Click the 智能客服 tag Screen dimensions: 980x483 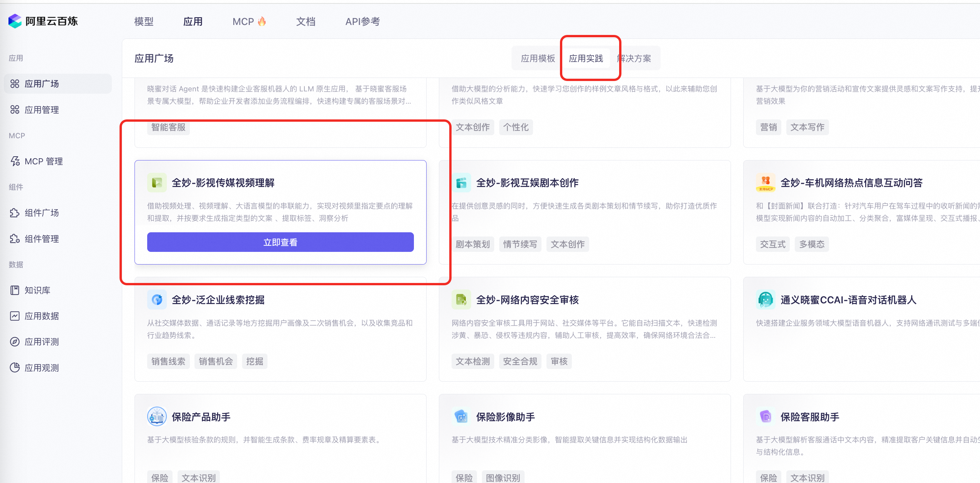[x=168, y=127]
